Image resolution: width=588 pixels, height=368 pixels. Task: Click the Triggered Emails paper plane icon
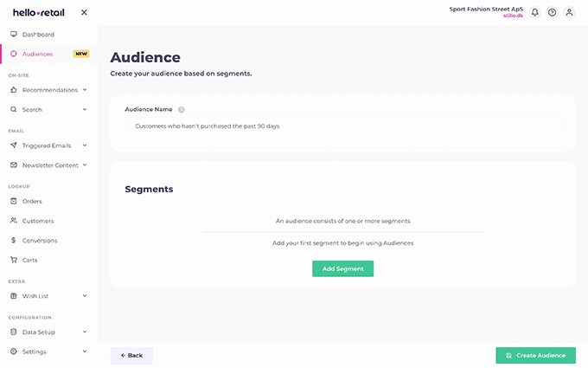[x=14, y=145]
